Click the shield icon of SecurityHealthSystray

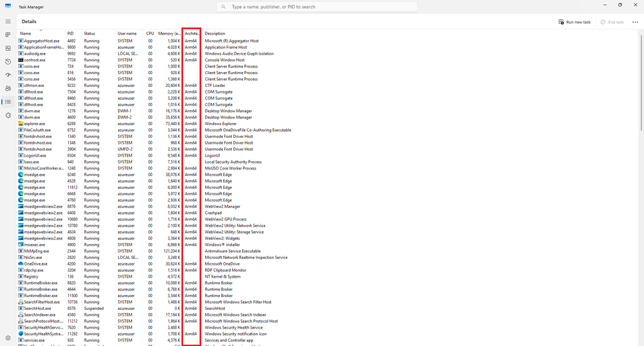click(21, 334)
